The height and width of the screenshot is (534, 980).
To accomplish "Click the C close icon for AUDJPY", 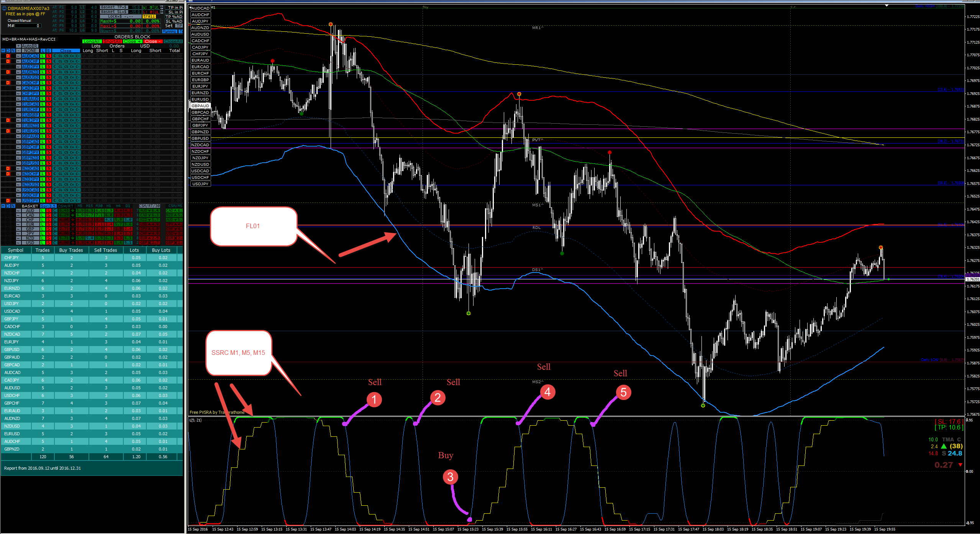I will click(x=55, y=67).
